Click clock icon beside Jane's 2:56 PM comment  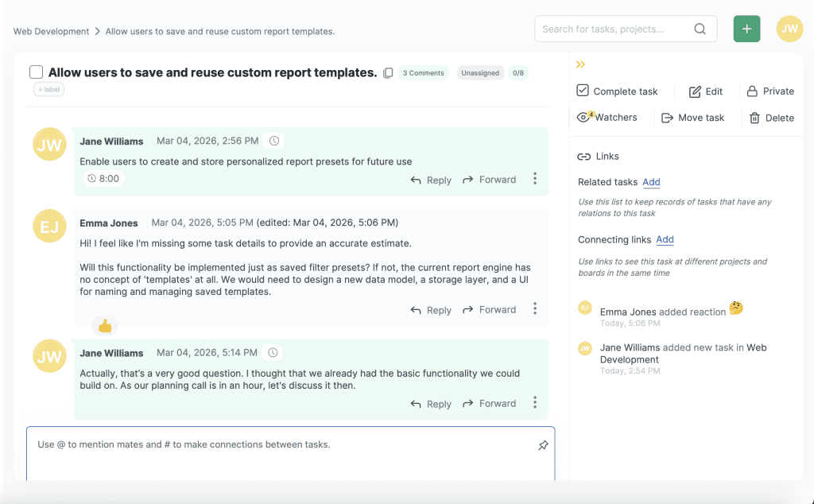274,141
